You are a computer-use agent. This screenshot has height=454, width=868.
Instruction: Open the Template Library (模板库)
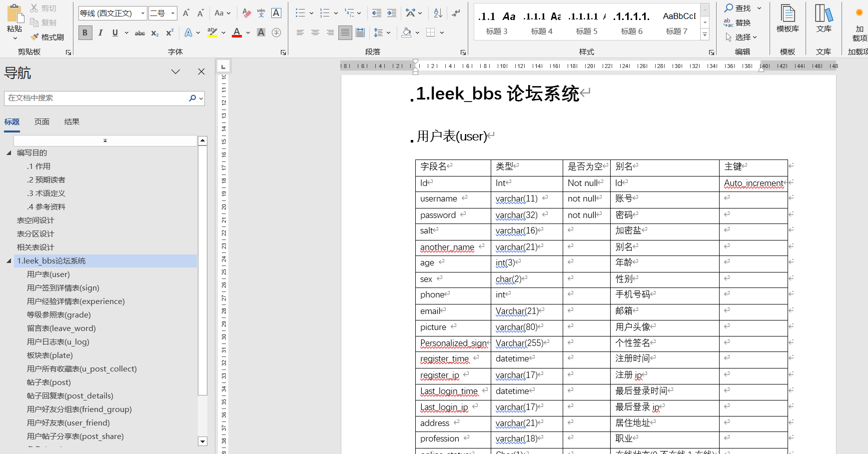788,19
